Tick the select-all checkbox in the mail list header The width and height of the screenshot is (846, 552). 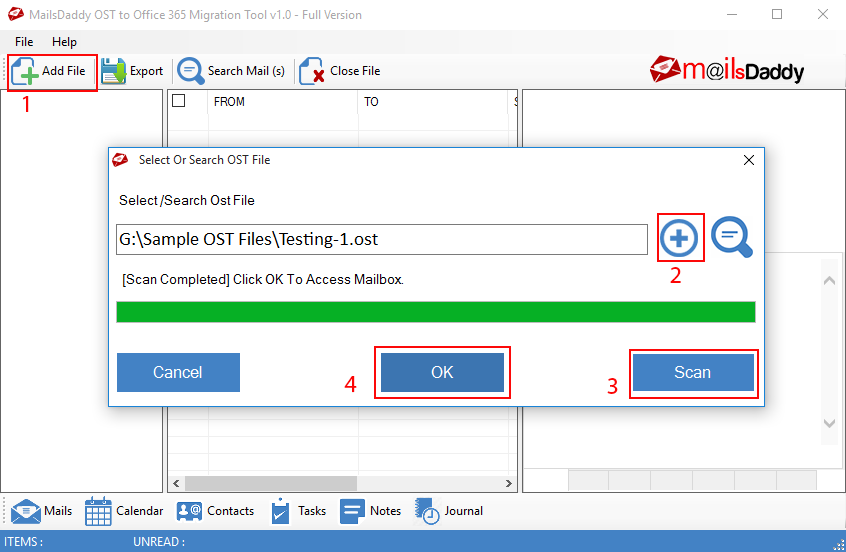pyautogui.click(x=179, y=101)
